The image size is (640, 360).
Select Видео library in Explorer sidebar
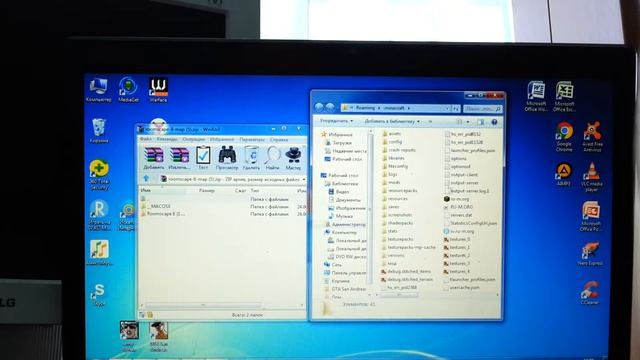tap(339, 192)
